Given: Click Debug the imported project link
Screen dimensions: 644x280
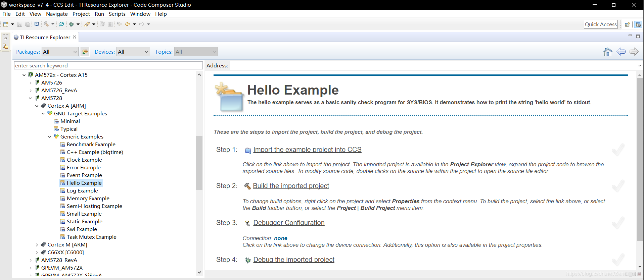Looking at the screenshot, I should [294, 260].
